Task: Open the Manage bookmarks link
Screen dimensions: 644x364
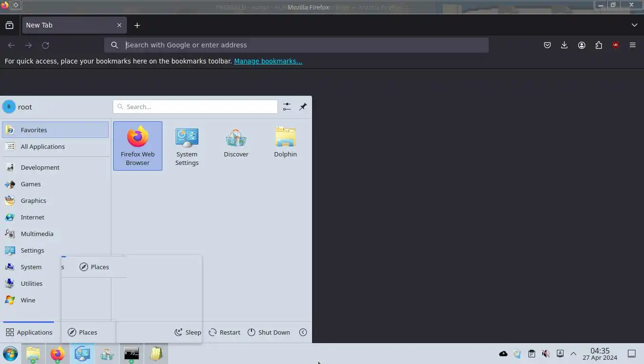Action: point(268,61)
